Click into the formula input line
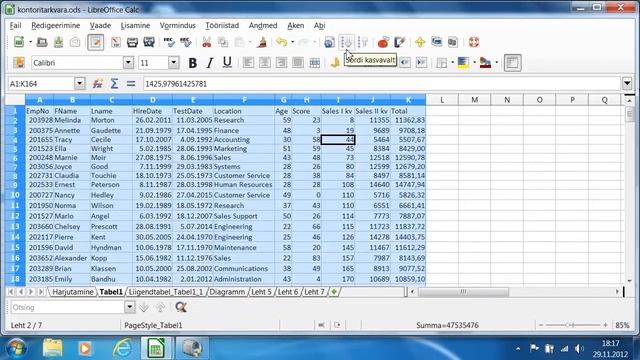The image size is (640, 360). click(x=382, y=84)
